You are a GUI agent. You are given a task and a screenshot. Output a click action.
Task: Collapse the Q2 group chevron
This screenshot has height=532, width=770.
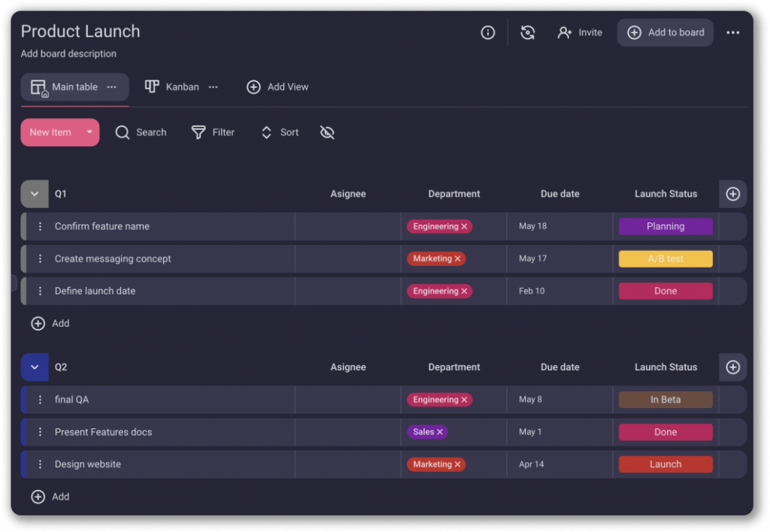pos(35,367)
